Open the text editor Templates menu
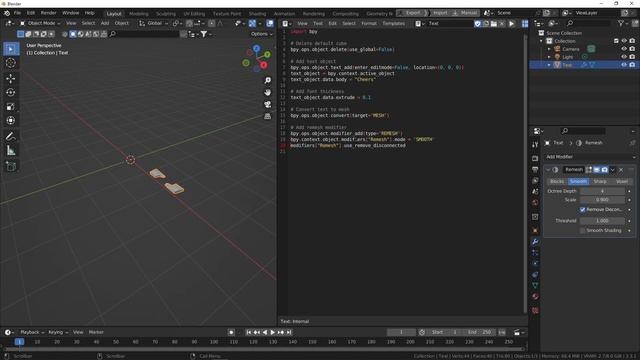This screenshot has height=360, width=640. [393, 24]
